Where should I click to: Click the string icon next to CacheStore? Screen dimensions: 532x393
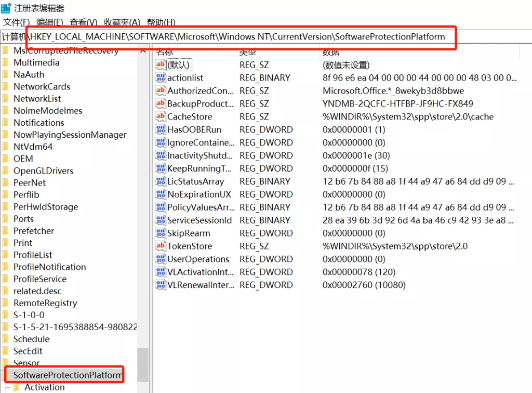pos(161,117)
